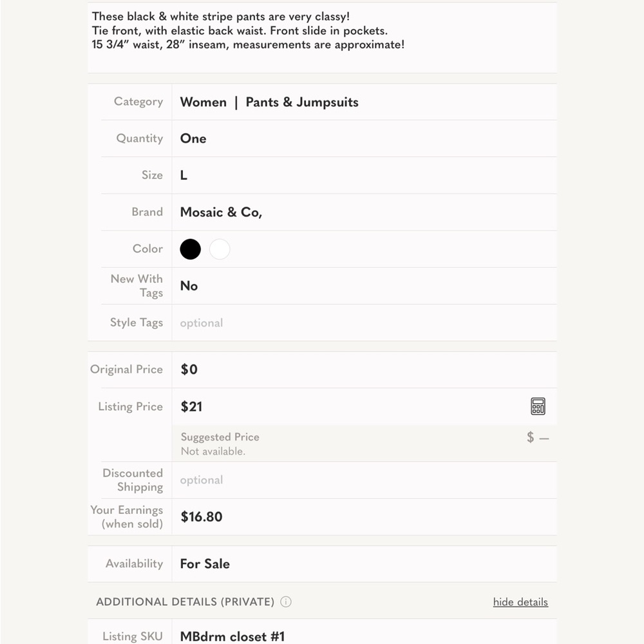Screen dimensions: 644x644
Task: Open the Discounted Shipping optional field
Action: (x=365, y=480)
